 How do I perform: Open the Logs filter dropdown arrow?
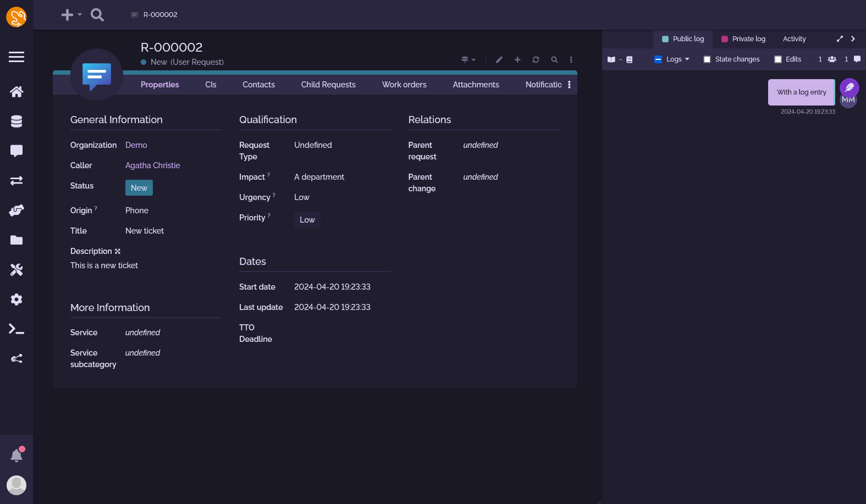pos(687,59)
